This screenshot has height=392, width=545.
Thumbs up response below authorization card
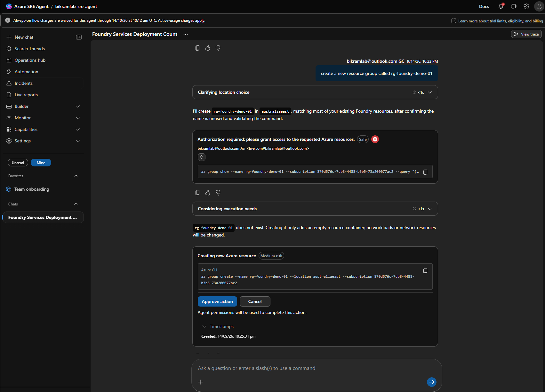click(x=208, y=193)
